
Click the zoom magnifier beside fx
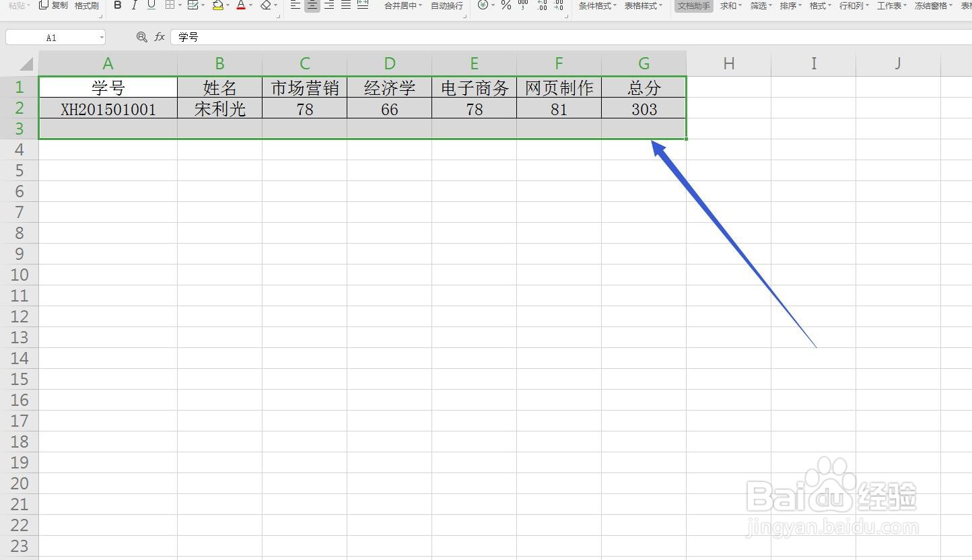[x=141, y=37]
